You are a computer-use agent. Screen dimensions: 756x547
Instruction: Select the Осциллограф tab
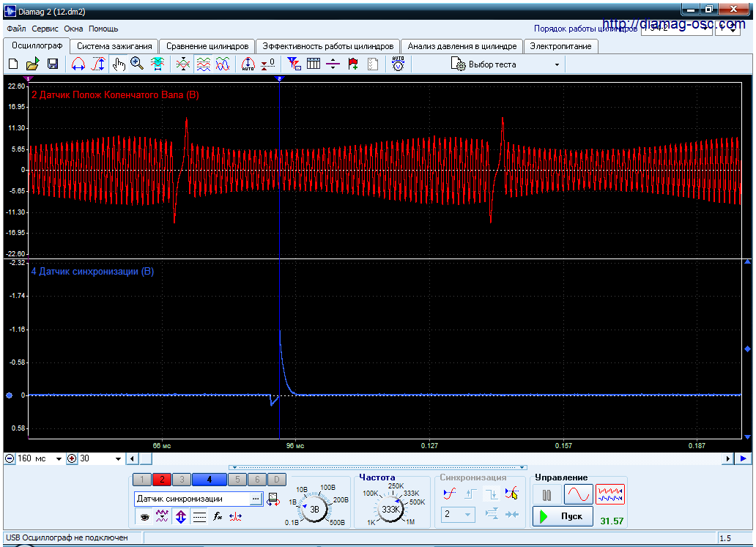[x=37, y=45]
